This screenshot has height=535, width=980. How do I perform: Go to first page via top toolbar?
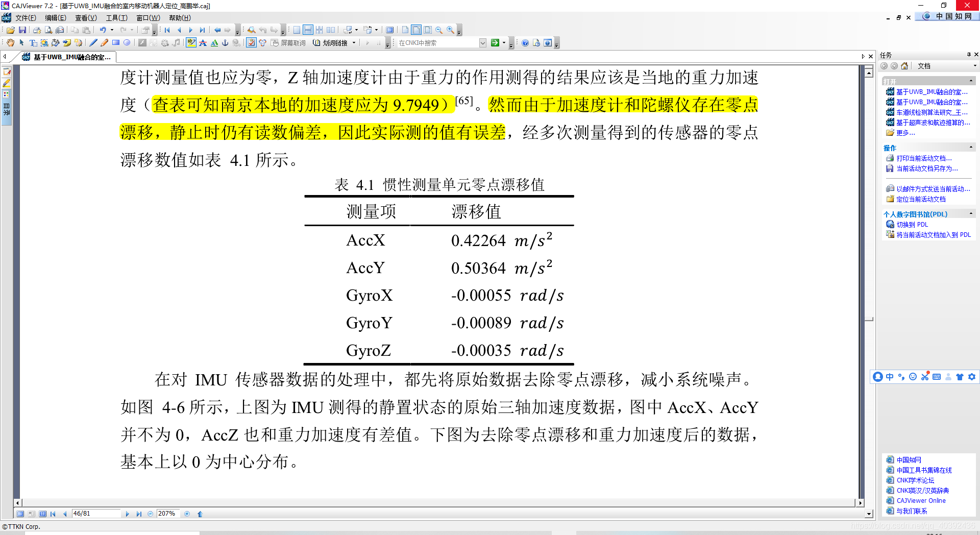tap(167, 30)
